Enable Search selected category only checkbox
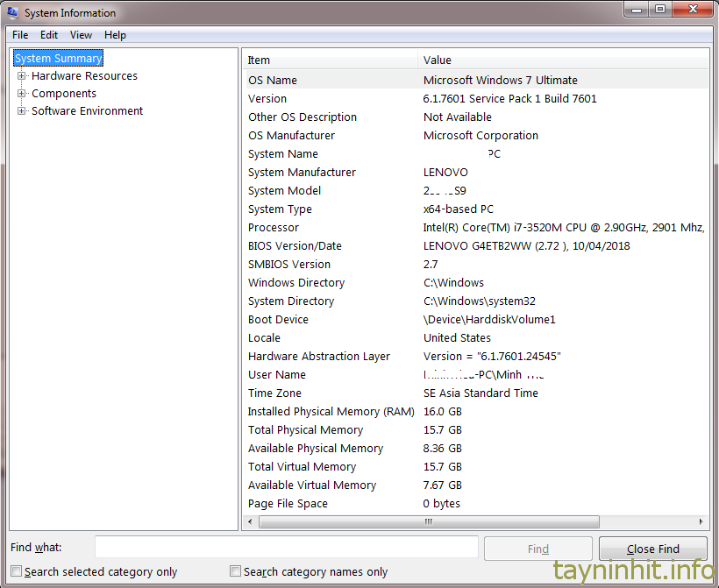The height and width of the screenshot is (588, 719). pos(17,571)
